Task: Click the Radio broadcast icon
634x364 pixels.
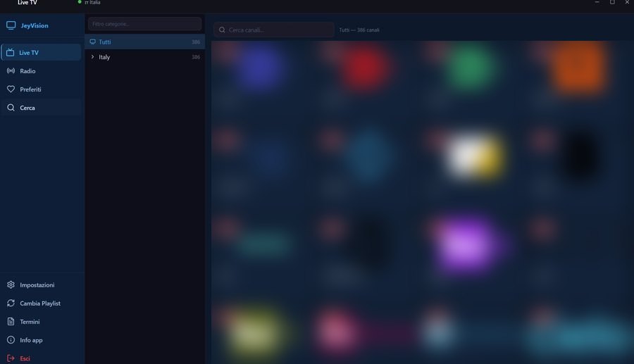Action: (11, 71)
